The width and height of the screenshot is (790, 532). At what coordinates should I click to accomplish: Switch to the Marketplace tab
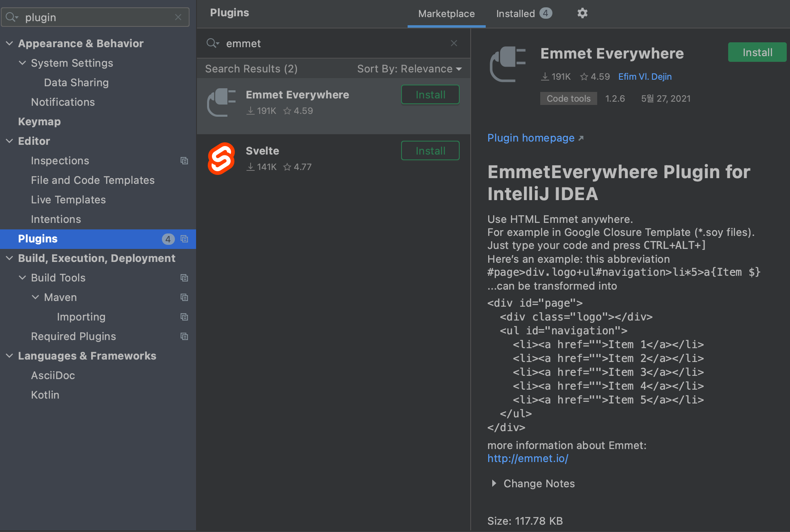point(446,14)
